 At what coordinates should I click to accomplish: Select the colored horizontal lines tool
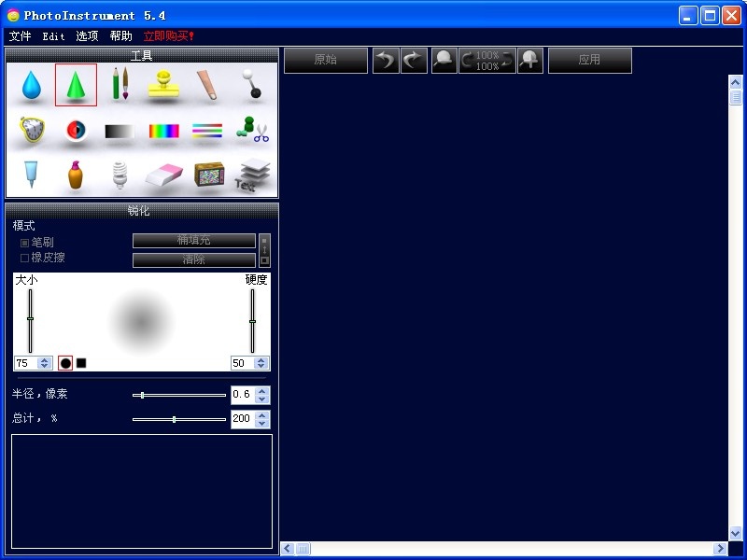[x=207, y=131]
